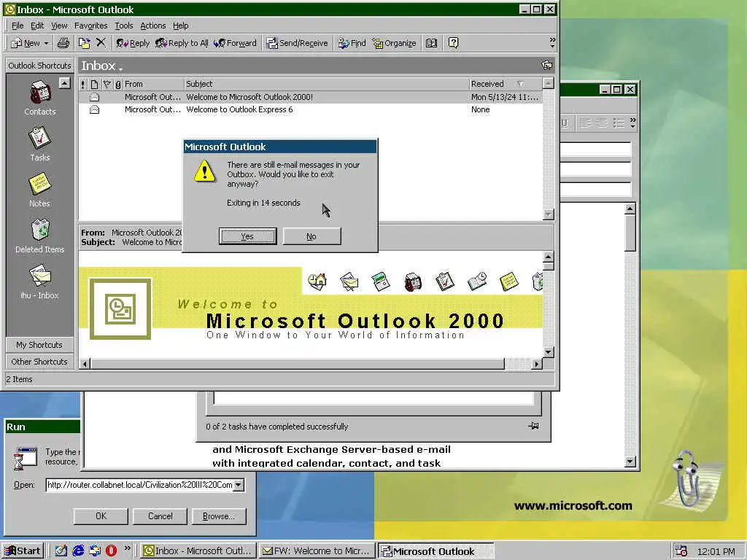Open the Inbox folder list dropdown

point(102,66)
